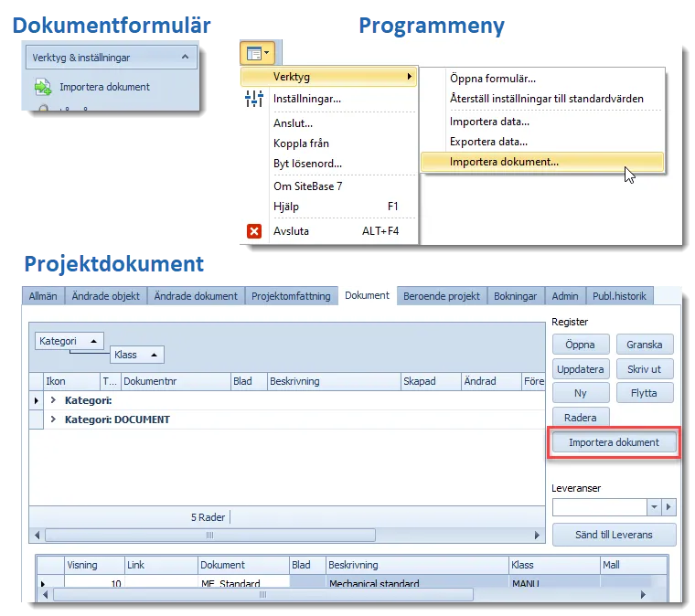Open the Verktyg submenu
This screenshot has width=695, height=616.
pyautogui.click(x=328, y=77)
